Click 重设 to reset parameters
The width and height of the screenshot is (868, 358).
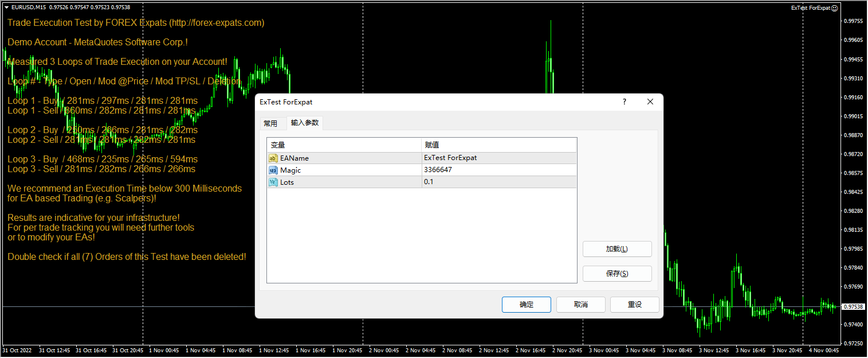pyautogui.click(x=634, y=305)
